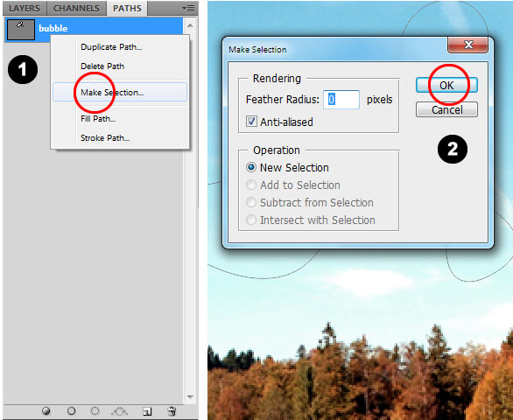The image size is (513, 420).
Task: Select the New Selection radio button
Action: [251, 167]
